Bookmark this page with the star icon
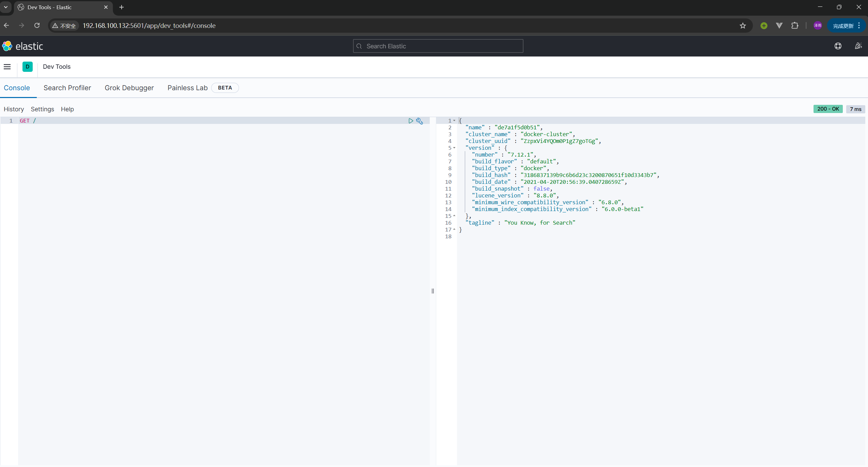This screenshot has height=467, width=868. pyautogui.click(x=742, y=26)
